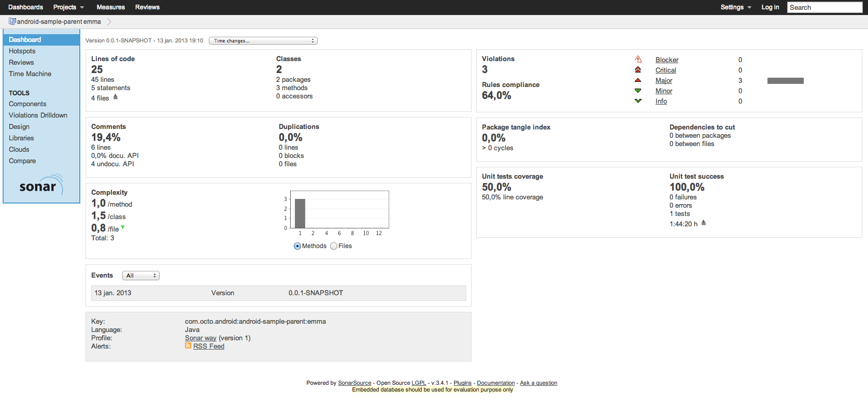Click the android-sample-parent emma breadcrumb
Screen dimensions: 868x419
click(59, 22)
